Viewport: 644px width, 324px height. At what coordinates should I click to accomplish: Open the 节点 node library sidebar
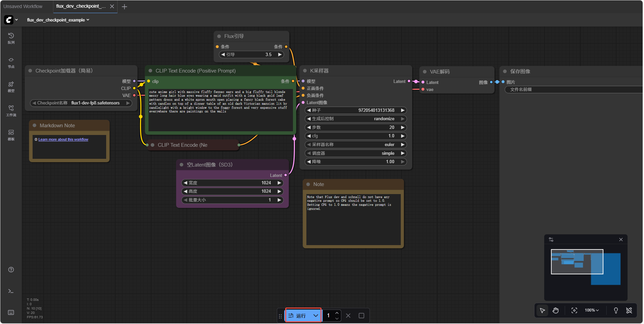[x=11, y=62]
